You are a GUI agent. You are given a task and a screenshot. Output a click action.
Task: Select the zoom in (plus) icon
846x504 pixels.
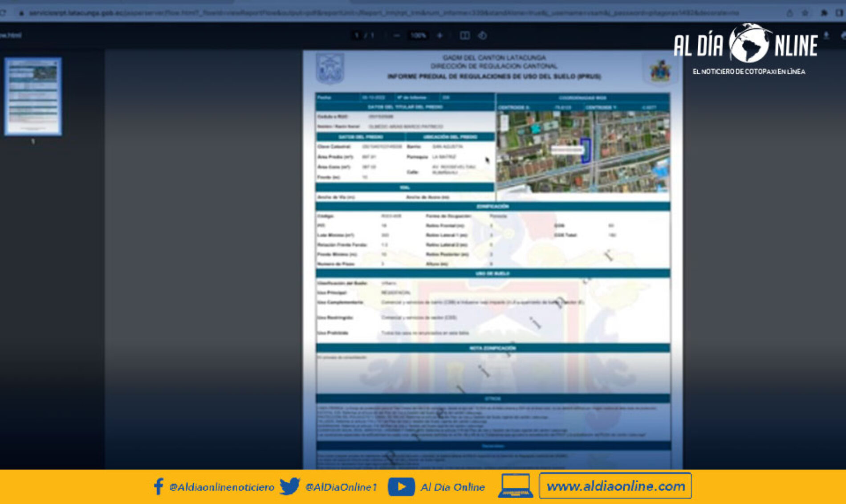[440, 35]
